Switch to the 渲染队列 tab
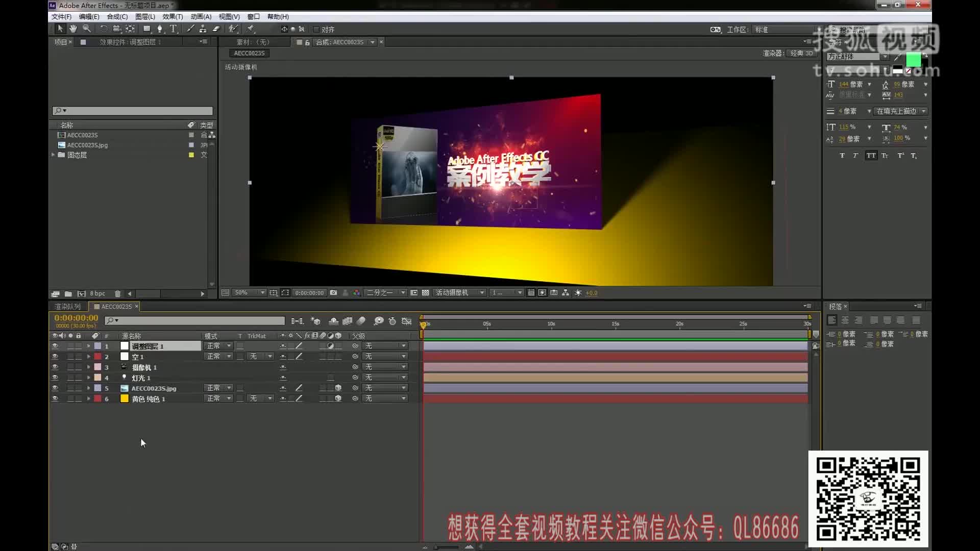 [68, 307]
